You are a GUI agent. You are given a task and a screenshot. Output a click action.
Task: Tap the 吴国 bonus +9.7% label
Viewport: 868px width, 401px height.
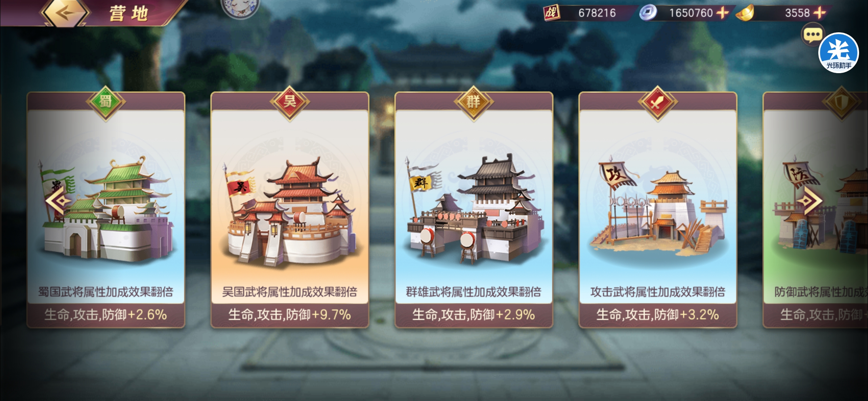290,315
